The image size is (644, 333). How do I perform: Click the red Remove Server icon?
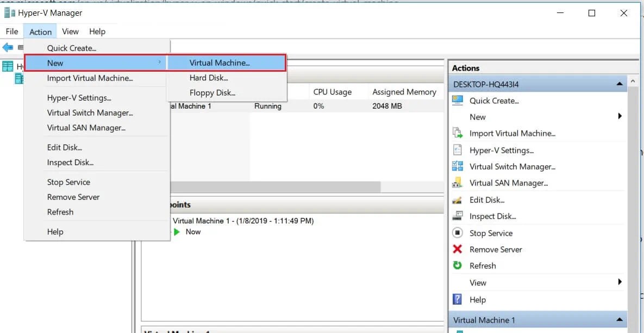(456, 249)
